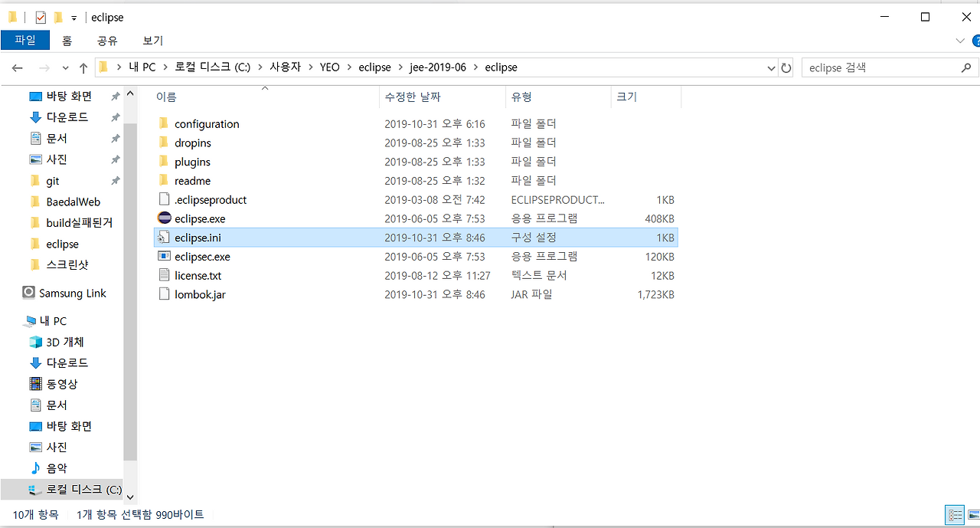Switch to large thumbnails view via status bar icon
980x528 pixels.
pyautogui.click(x=972, y=514)
